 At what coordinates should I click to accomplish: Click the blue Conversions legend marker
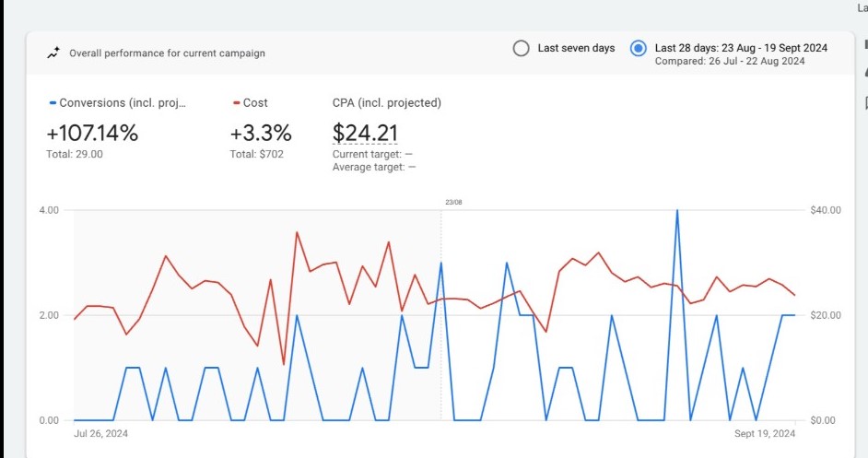[x=53, y=103]
